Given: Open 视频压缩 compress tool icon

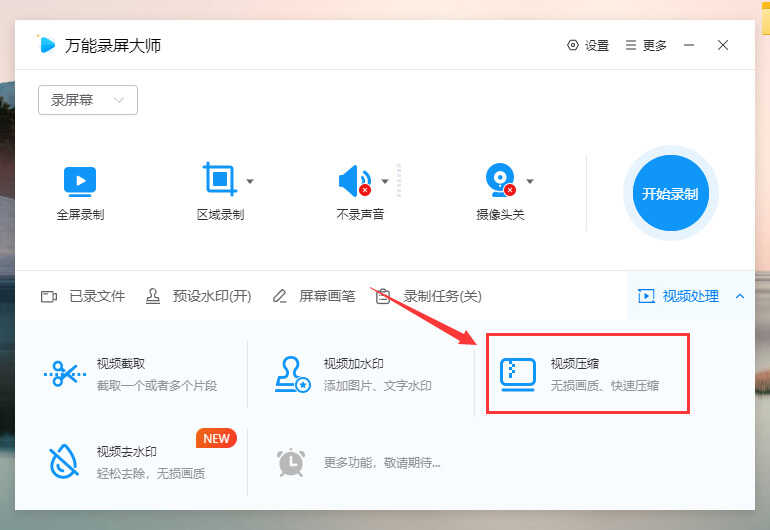Looking at the screenshot, I should coord(518,375).
